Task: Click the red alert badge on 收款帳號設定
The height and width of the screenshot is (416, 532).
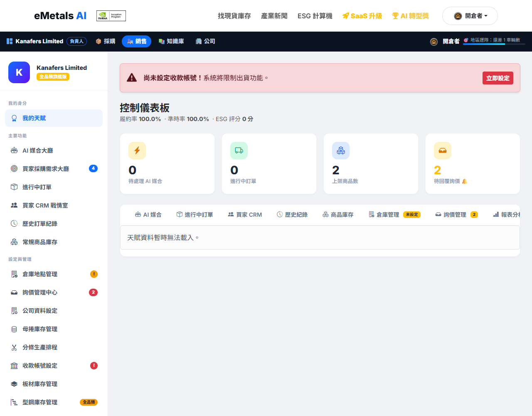Action: pyautogui.click(x=94, y=366)
